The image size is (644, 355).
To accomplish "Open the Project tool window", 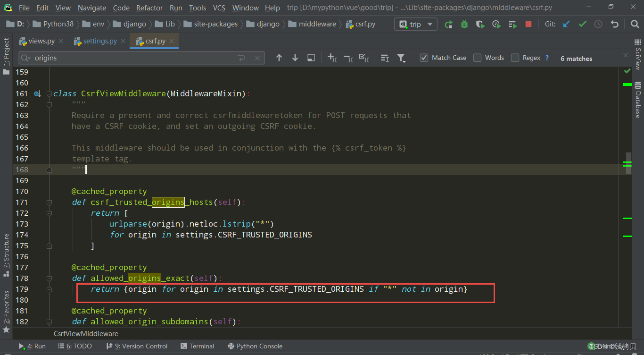I will pyautogui.click(x=6, y=56).
